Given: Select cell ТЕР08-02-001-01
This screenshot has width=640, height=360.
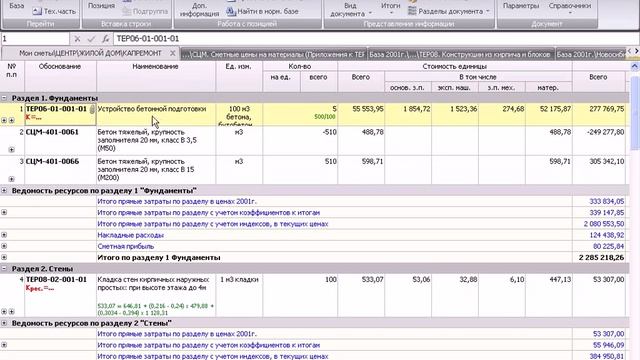Looking at the screenshot, I should click(x=60, y=296).
